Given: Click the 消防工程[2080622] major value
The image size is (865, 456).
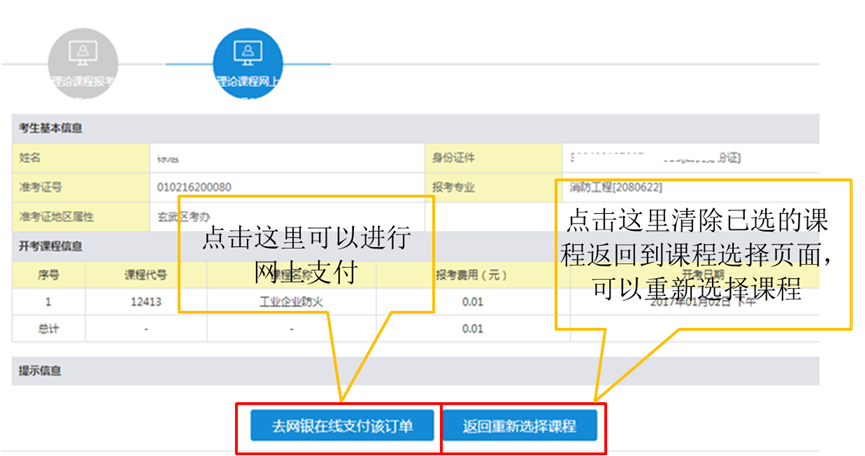Looking at the screenshot, I should [616, 187].
